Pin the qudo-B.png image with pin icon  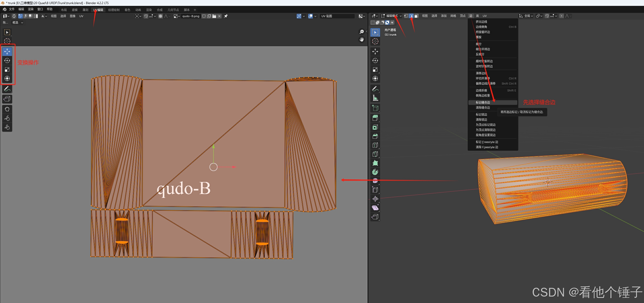(x=226, y=16)
